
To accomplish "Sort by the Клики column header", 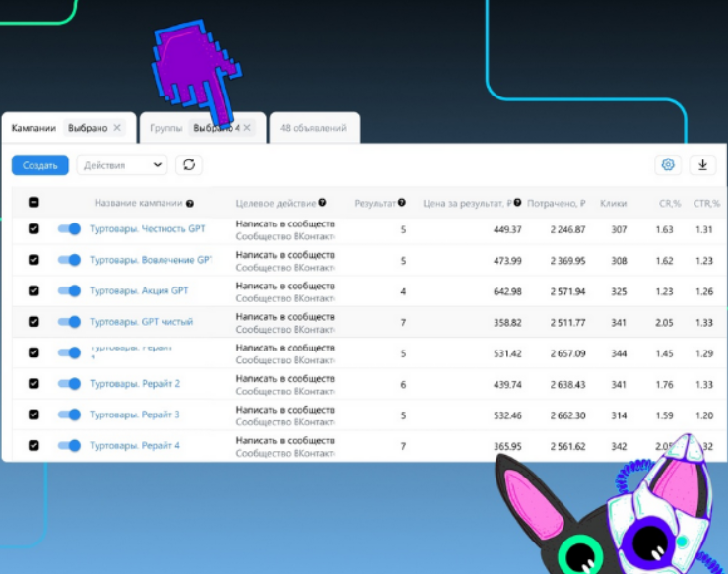I will 613,203.
